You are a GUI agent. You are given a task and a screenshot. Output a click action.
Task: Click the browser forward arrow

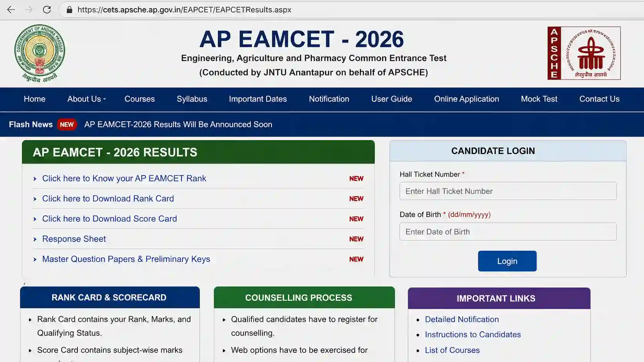[29, 10]
